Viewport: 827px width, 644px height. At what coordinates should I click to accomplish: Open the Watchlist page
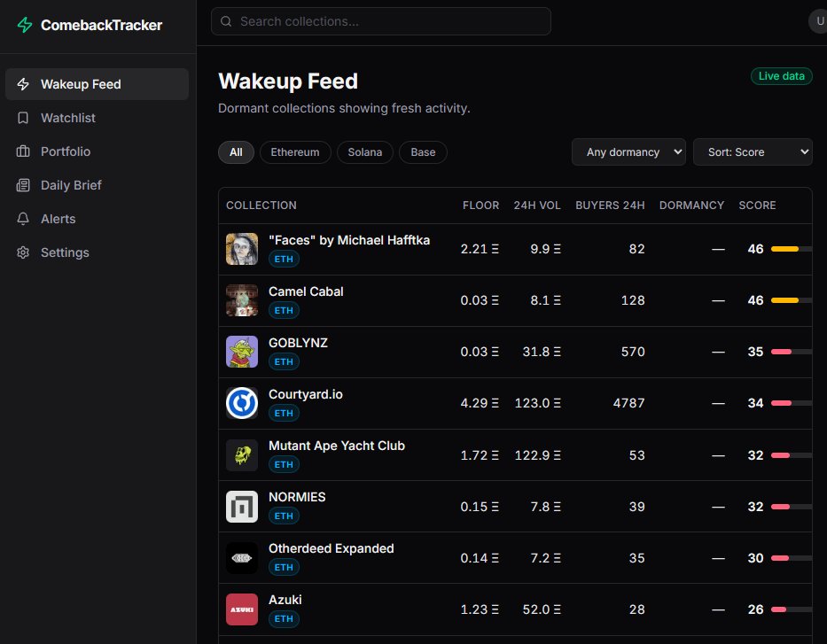point(97,118)
